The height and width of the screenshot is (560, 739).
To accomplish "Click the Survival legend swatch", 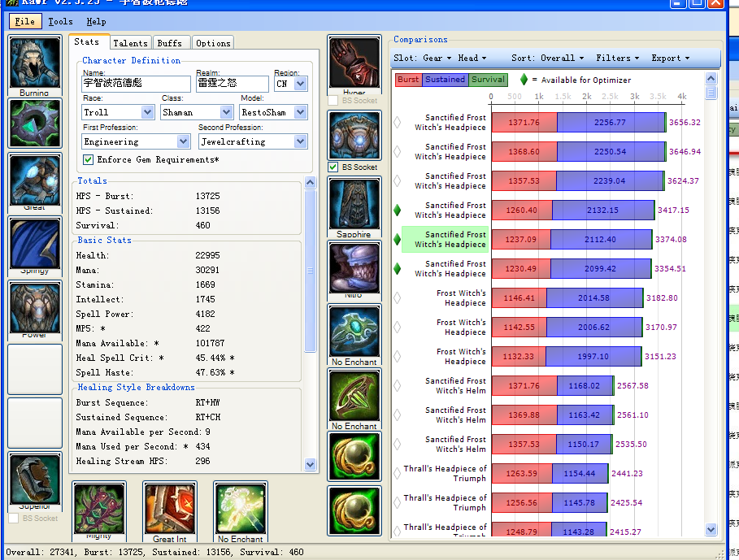I will click(x=488, y=80).
